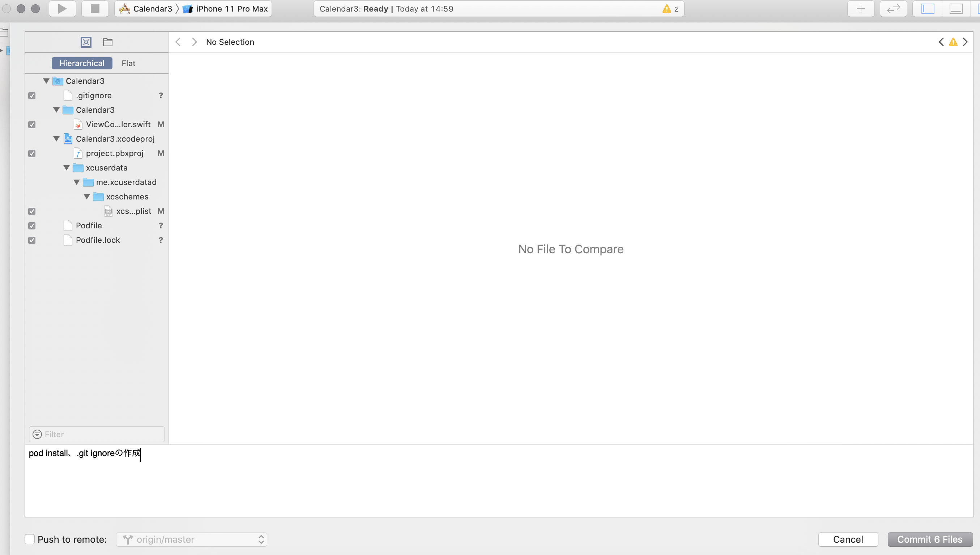Click in the commit message text area
The image size is (980, 555).
(x=499, y=481)
